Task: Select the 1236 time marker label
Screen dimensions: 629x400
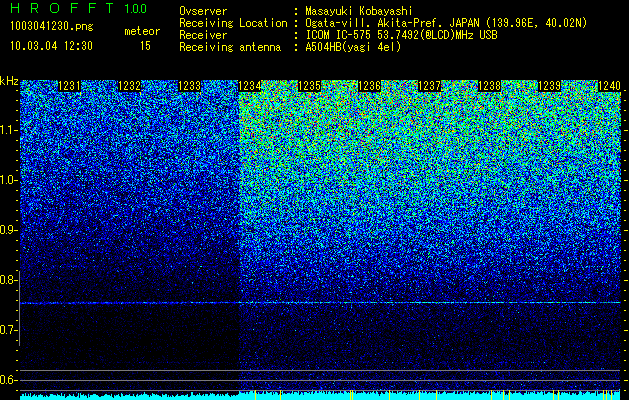Action: (x=369, y=86)
